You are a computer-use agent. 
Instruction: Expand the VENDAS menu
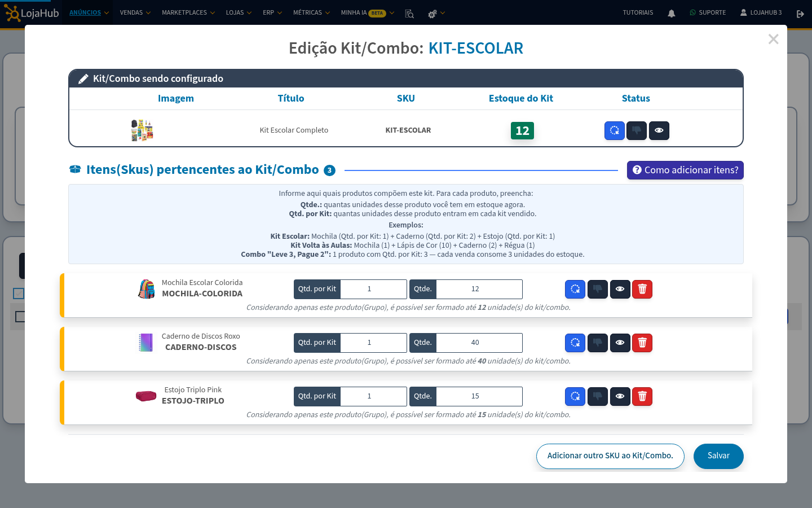(x=135, y=12)
